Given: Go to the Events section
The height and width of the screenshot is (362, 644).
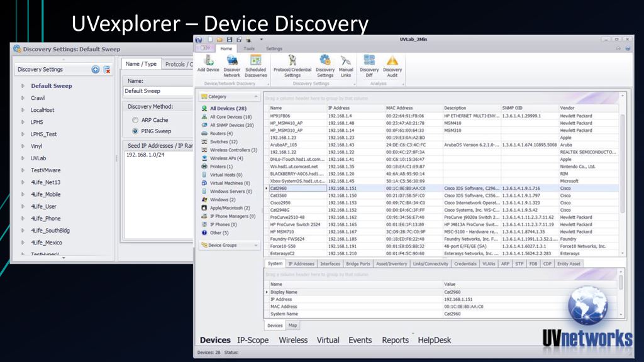Looking at the screenshot, I should 360,340.
